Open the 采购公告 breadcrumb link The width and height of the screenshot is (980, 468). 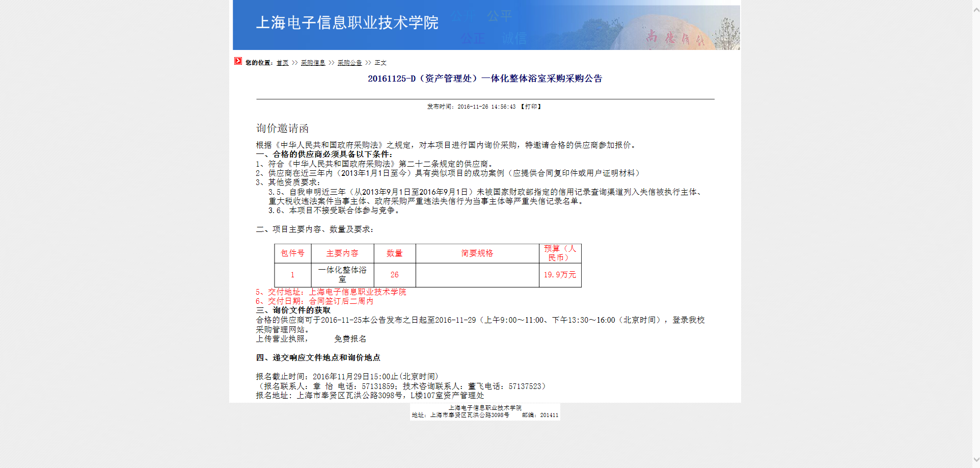point(349,63)
